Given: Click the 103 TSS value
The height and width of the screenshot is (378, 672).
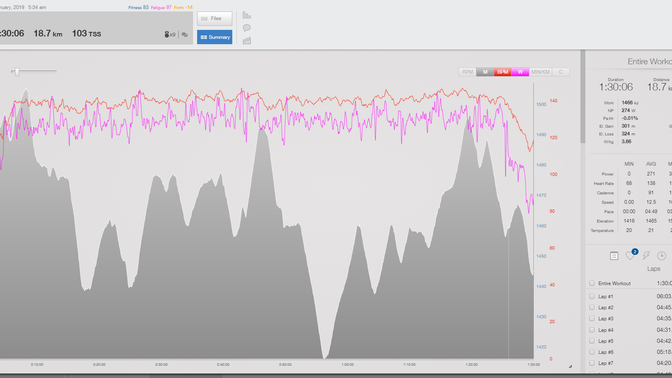Looking at the screenshot, I should tap(87, 33).
